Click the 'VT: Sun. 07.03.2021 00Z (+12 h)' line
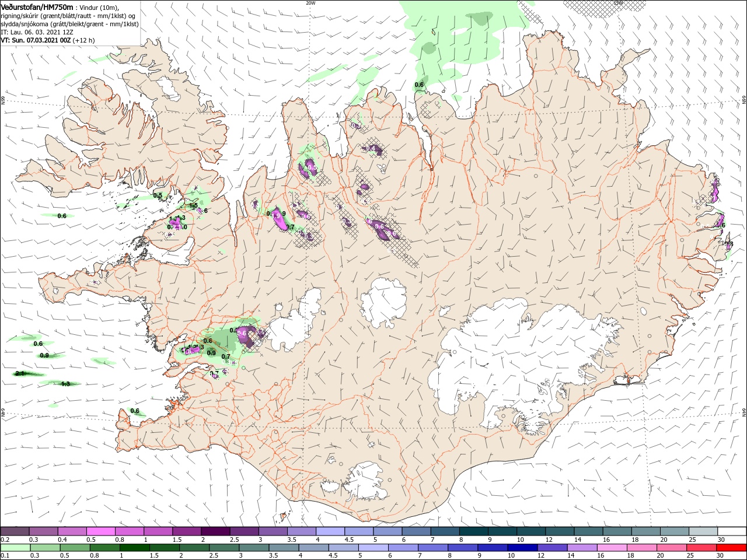 coord(47,40)
